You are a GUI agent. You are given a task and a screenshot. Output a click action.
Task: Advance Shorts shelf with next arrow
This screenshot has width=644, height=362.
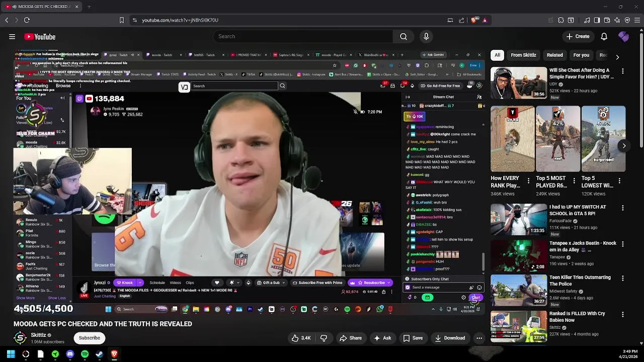624,146
